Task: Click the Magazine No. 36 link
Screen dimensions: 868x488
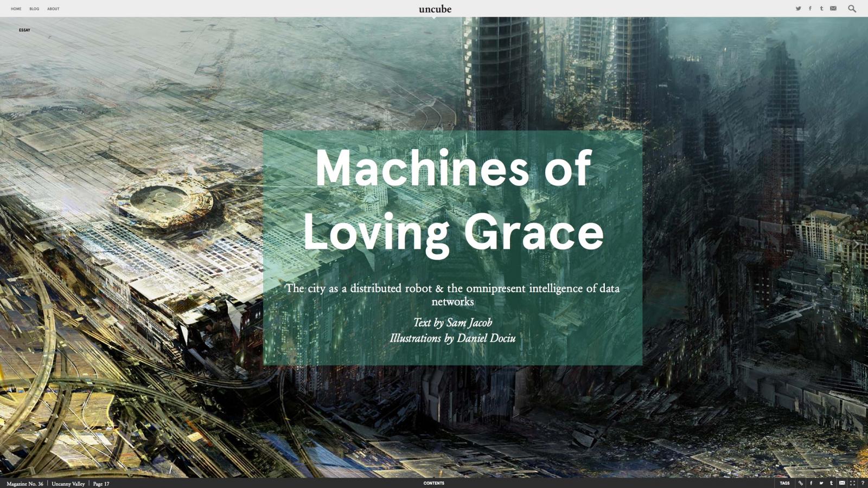Action: [25, 484]
